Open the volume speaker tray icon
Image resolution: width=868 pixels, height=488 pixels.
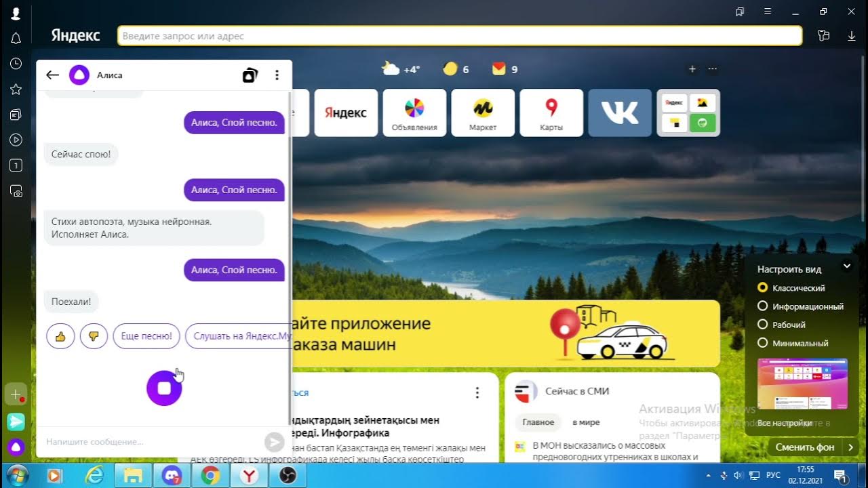738,475
